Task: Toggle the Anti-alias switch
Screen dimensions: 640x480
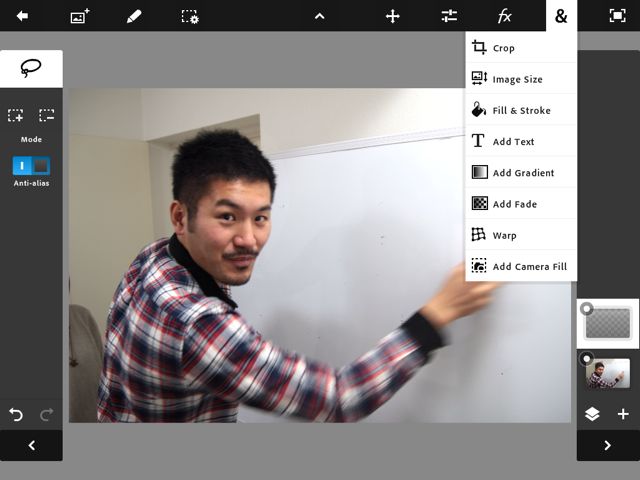Action: pyautogui.click(x=31, y=166)
